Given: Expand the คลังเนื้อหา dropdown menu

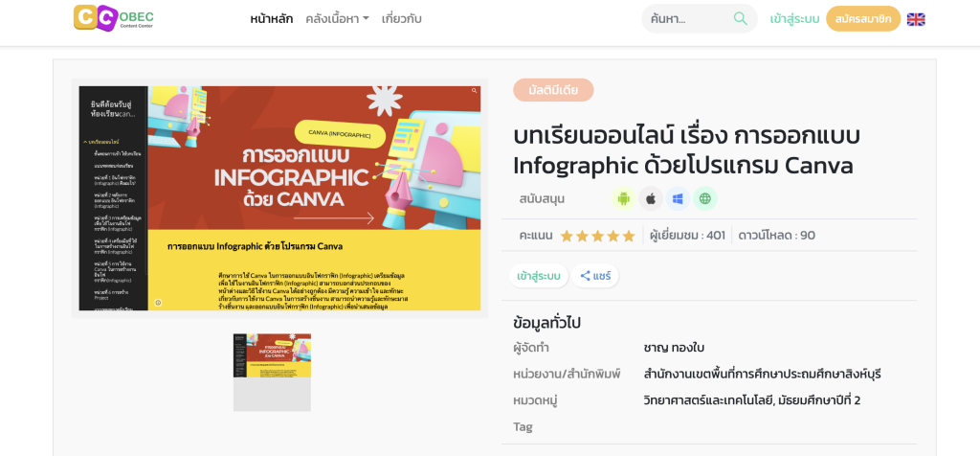Looking at the screenshot, I should [x=337, y=19].
